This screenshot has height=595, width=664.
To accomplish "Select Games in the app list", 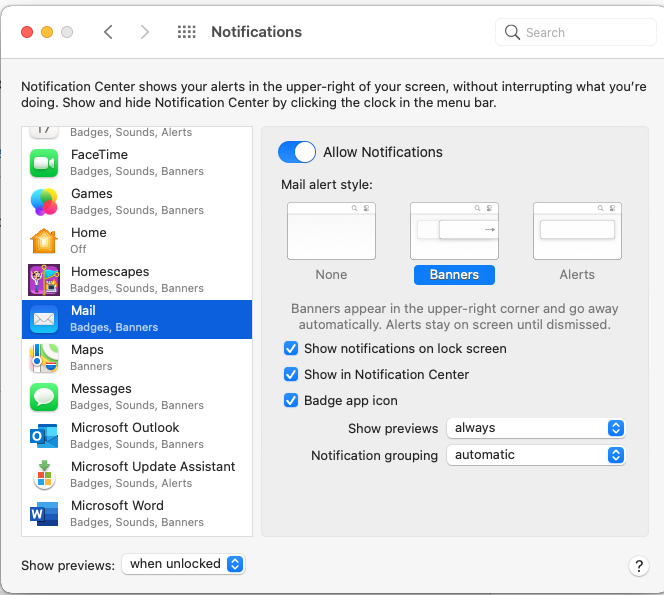I will 137,202.
